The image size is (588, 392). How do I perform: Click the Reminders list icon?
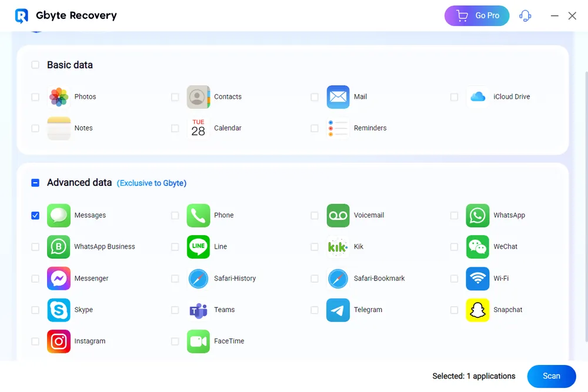point(338,128)
